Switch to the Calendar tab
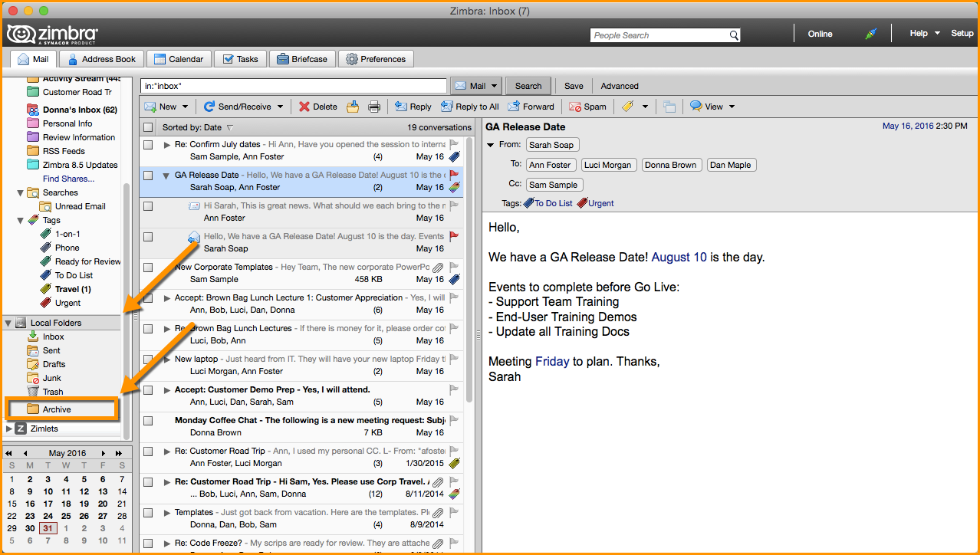The image size is (980, 555). (179, 58)
